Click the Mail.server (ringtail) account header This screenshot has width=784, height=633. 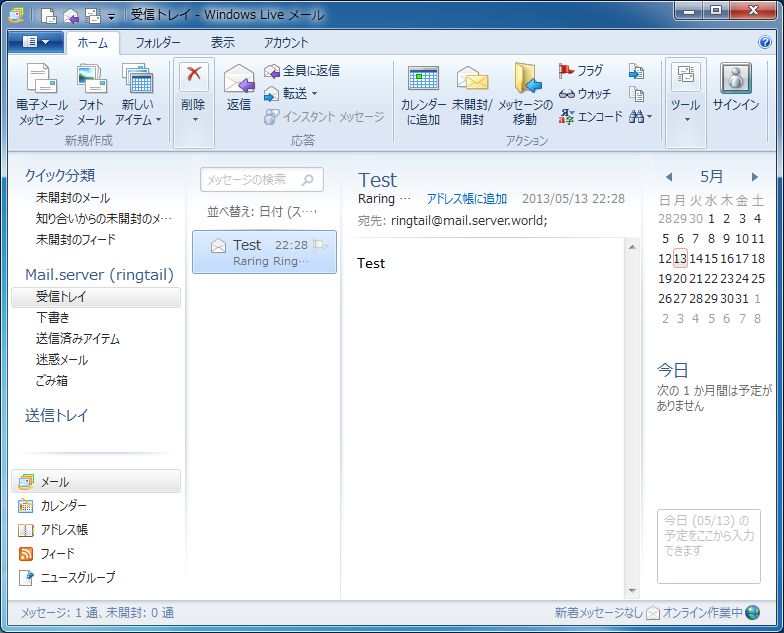pos(99,274)
